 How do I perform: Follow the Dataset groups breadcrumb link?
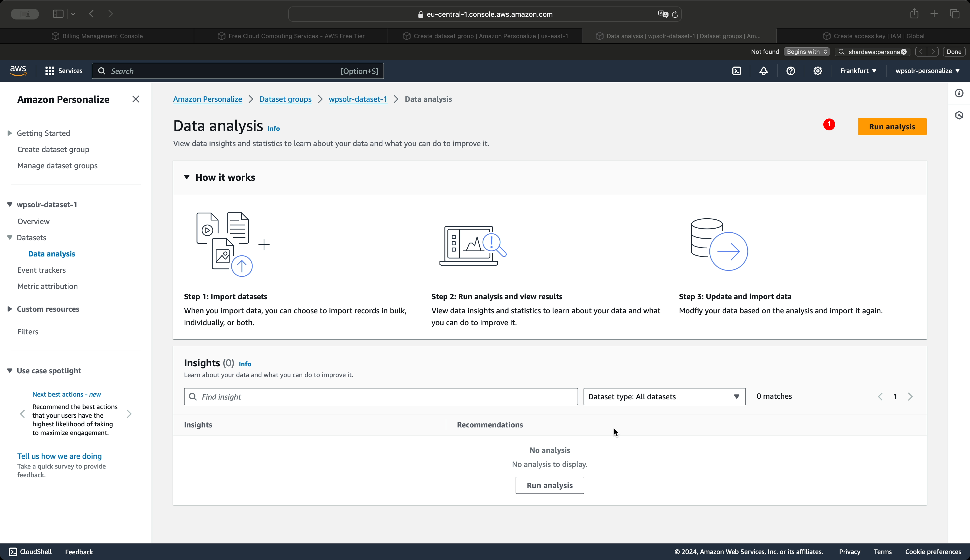click(286, 99)
